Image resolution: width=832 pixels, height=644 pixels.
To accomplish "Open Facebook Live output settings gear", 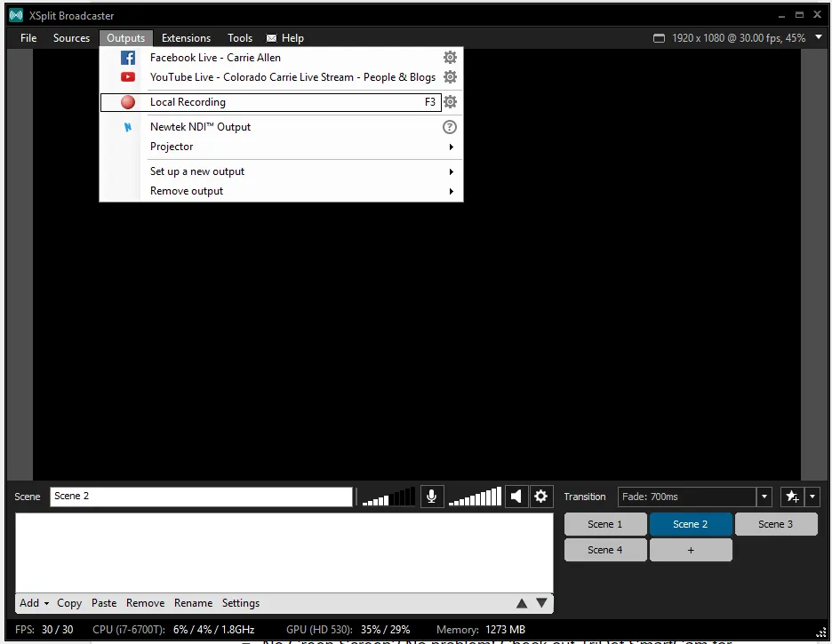I will click(x=450, y=57).
